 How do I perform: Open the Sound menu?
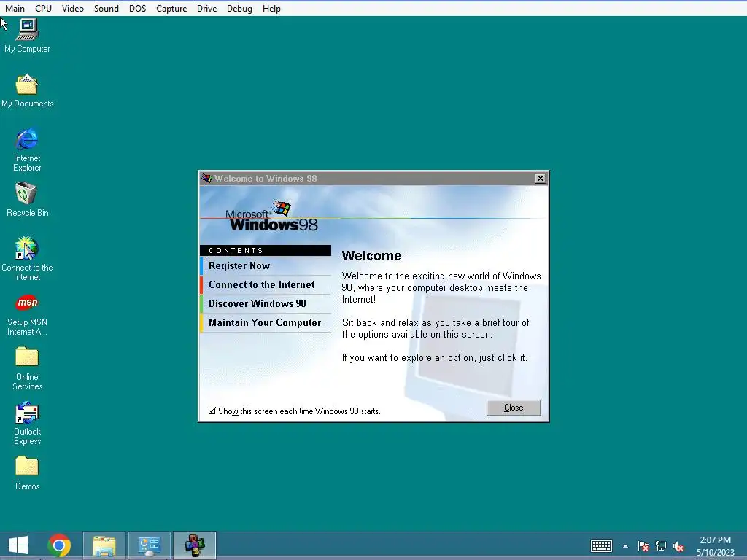click(107, 9)
